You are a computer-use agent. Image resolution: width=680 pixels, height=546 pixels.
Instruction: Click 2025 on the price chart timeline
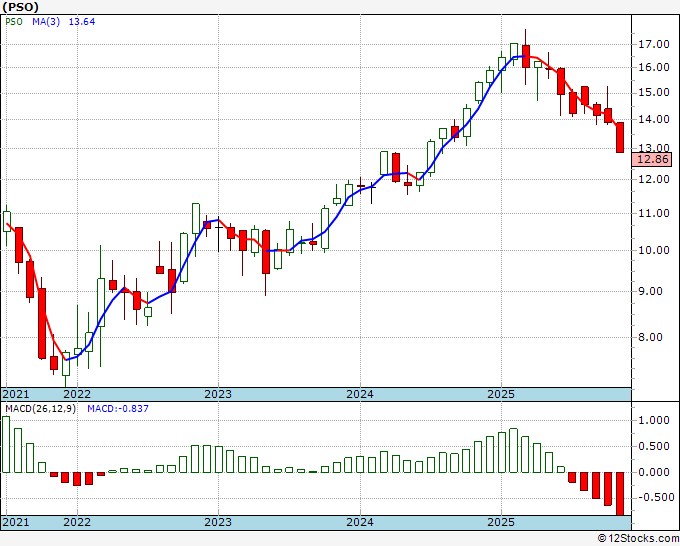click(x=501, y=394)
